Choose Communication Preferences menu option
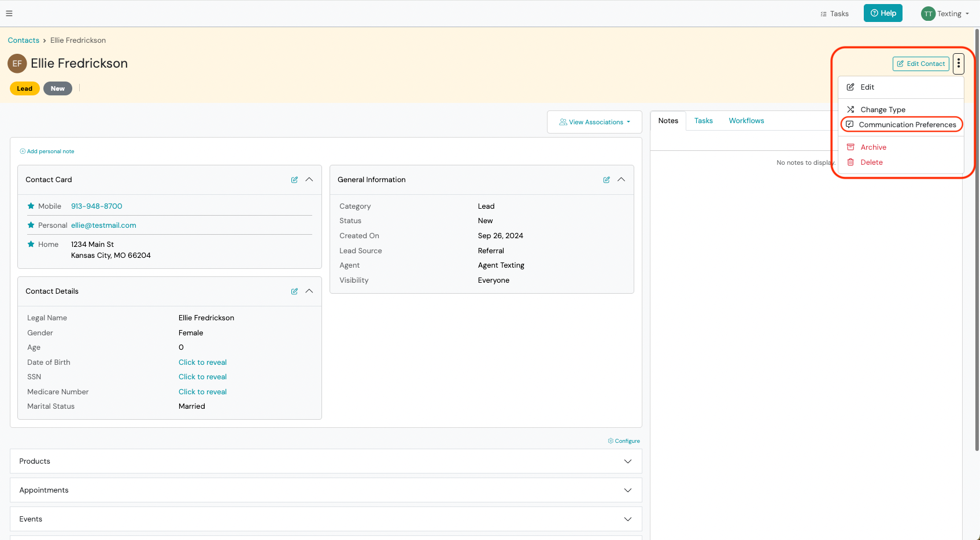Viewport: 980px width, 540px height. click(901, 124)
